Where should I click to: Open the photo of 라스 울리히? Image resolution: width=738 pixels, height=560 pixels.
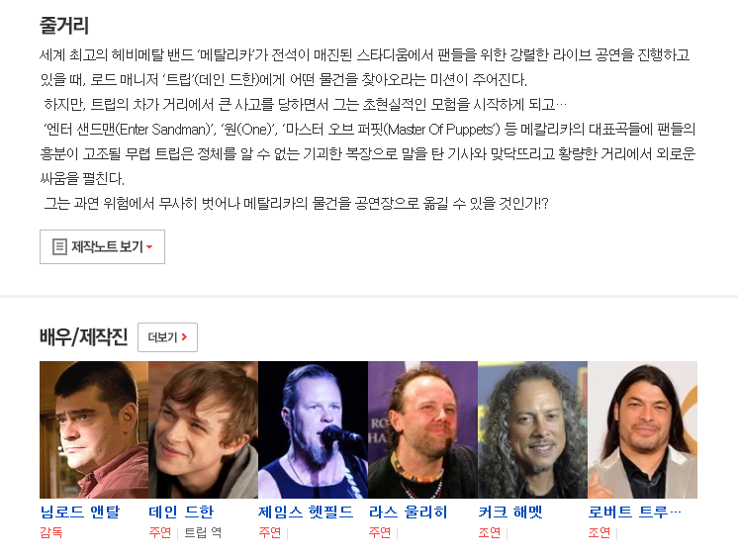click(x=422, y=429)
